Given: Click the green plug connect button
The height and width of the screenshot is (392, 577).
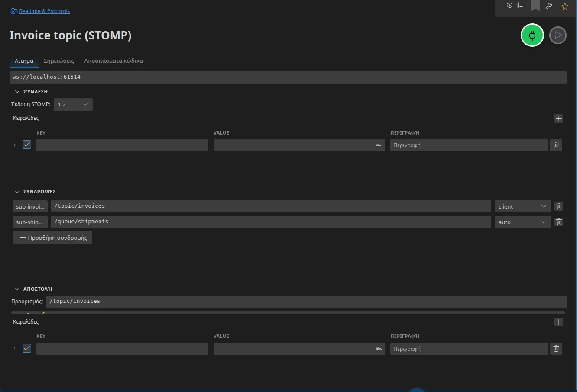Looking at the screenshot, I should pyautogui.click(x=532, y=35).
